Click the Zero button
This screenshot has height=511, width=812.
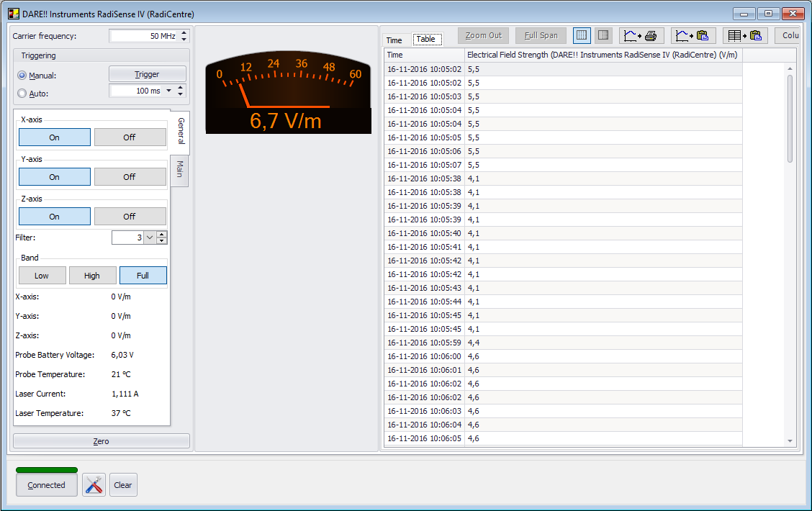tap(101, 441)
